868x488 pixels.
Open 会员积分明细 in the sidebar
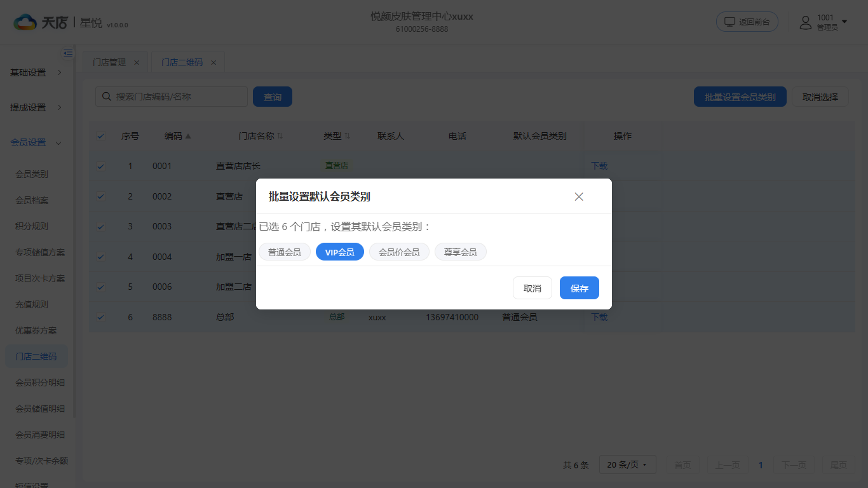tap(40, 383)
